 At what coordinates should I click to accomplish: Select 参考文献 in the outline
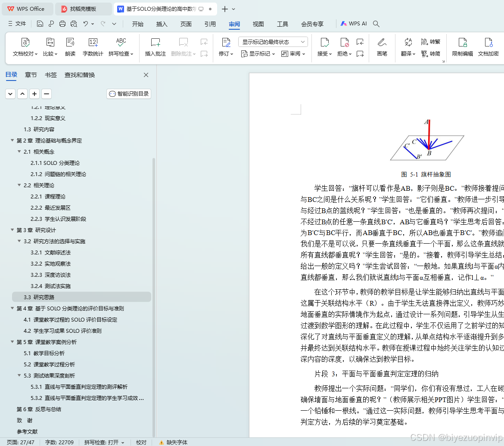click(27, 431)
